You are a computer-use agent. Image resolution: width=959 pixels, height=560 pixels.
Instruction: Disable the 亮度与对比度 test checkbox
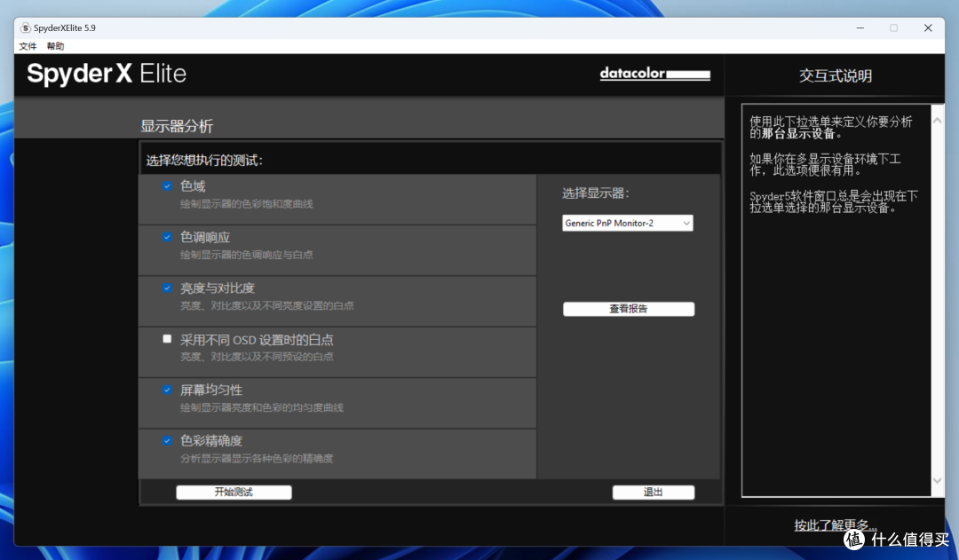(x=167, y=288)
